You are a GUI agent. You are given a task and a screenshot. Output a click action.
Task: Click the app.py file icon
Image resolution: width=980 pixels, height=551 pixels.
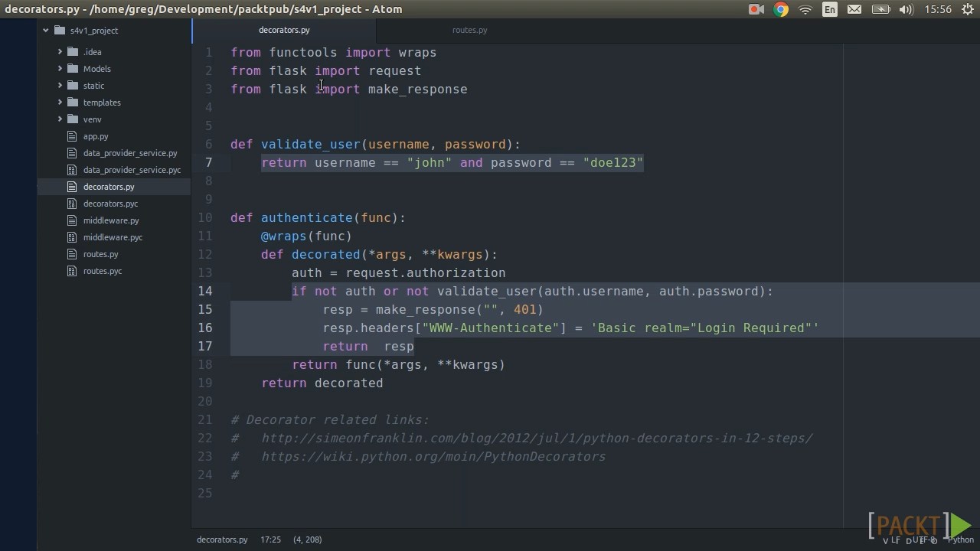(x=73, y=136)
